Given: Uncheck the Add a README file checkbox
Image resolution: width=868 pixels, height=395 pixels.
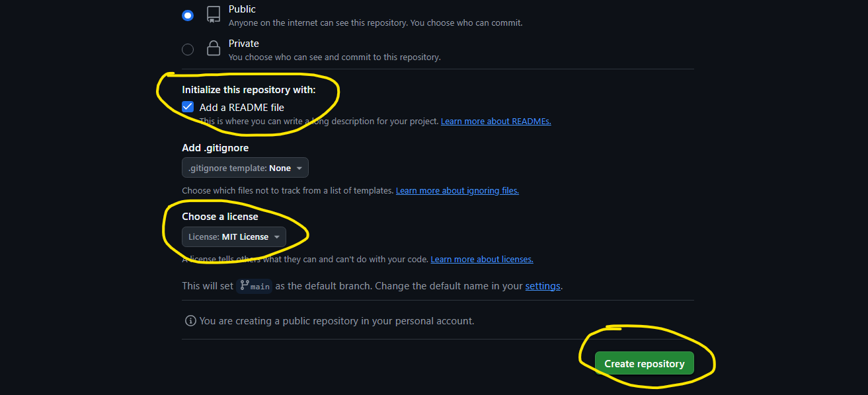Looking at the screenshot, I should click(188, 107).
